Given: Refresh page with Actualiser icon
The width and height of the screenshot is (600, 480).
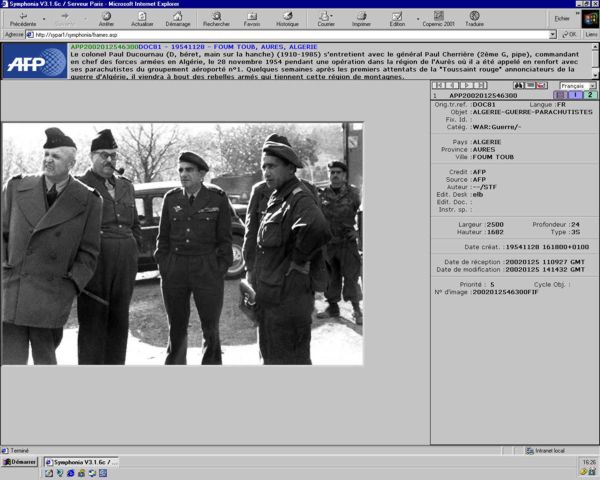Looking at the screenshot, I should click(x=142, y=18).
